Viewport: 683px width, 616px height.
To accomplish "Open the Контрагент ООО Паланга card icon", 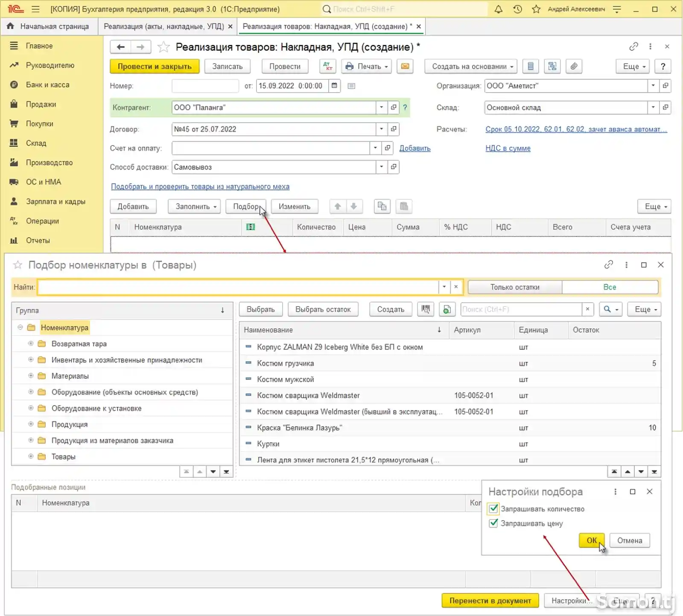I will (394, 108).
